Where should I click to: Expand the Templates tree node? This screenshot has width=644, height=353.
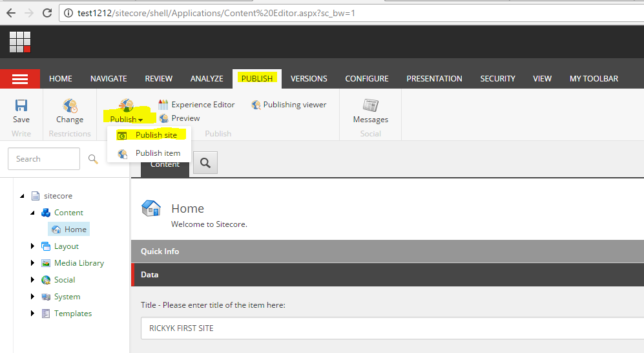coord(32,314)
